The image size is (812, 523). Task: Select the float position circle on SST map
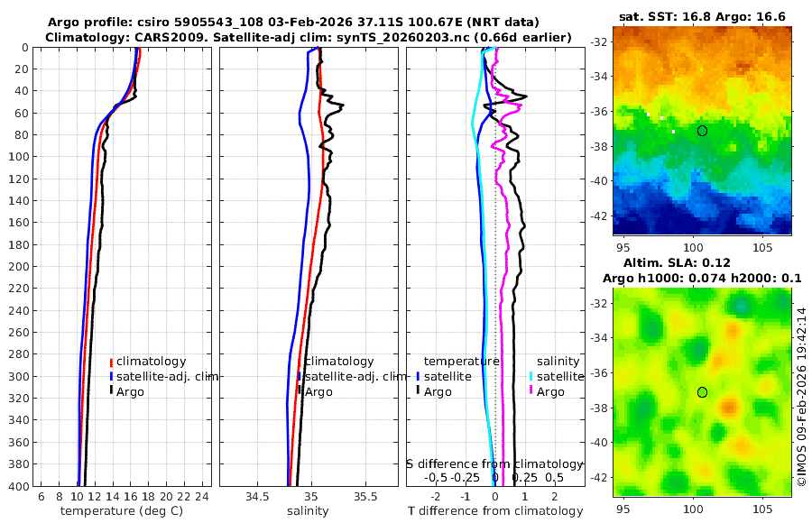tap(702, 131)
